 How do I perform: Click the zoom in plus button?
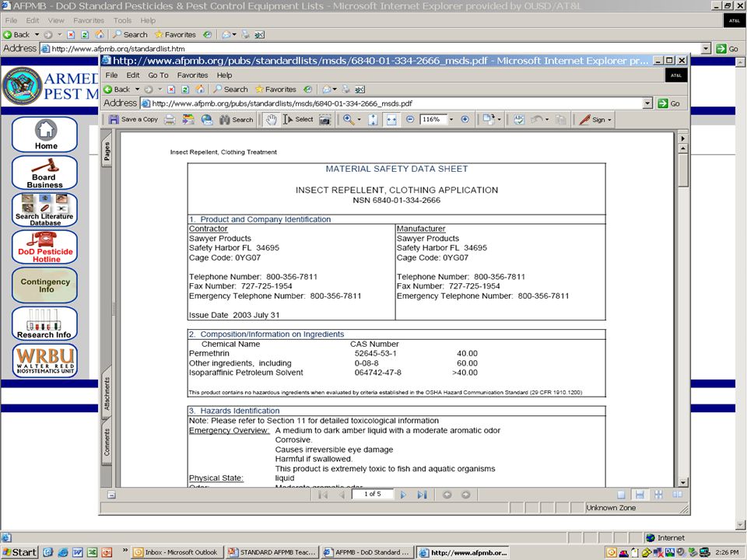465,120
